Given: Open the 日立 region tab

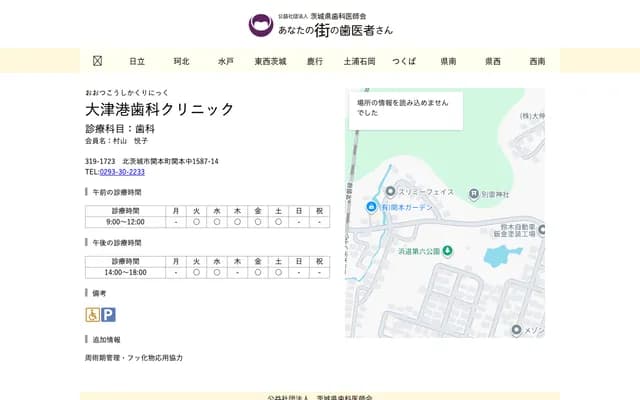Looking at the screenshot, I should point(137,61).
